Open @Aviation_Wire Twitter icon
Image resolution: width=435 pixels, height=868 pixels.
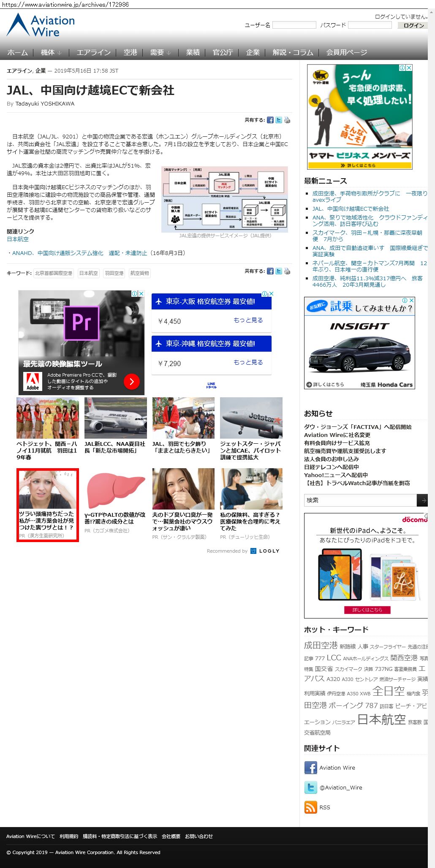[310, 787]
